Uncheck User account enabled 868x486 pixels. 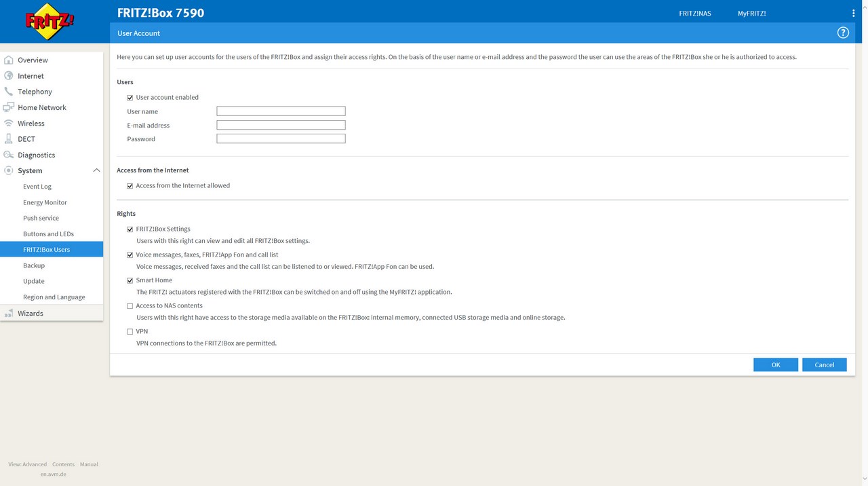[130, 98]
